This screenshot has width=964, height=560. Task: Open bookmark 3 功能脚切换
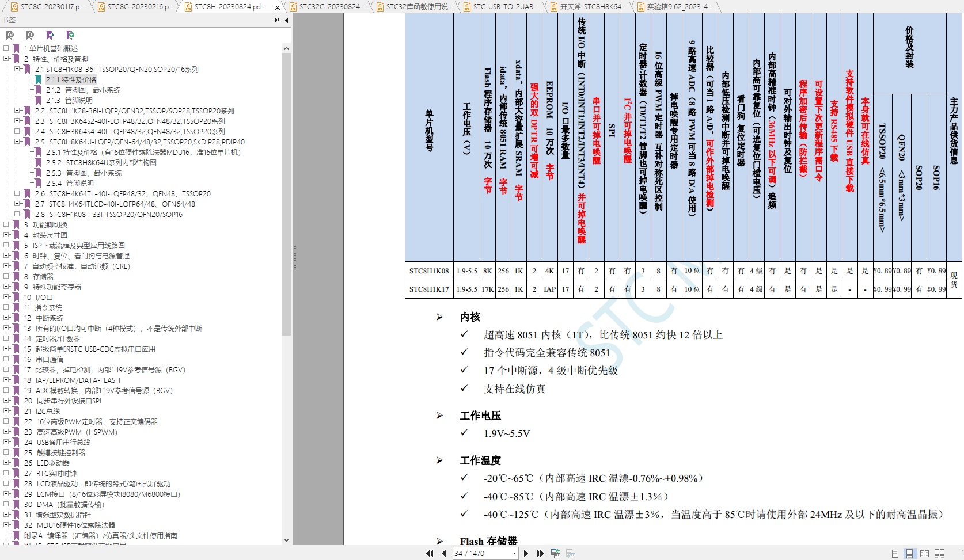(45, 225)
